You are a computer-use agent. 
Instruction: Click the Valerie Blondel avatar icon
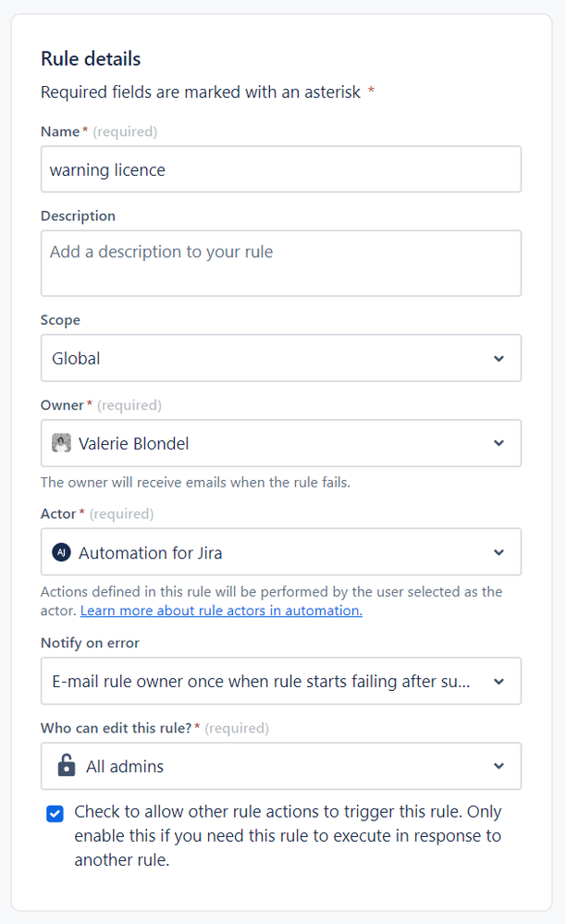[x=61, y=443]
